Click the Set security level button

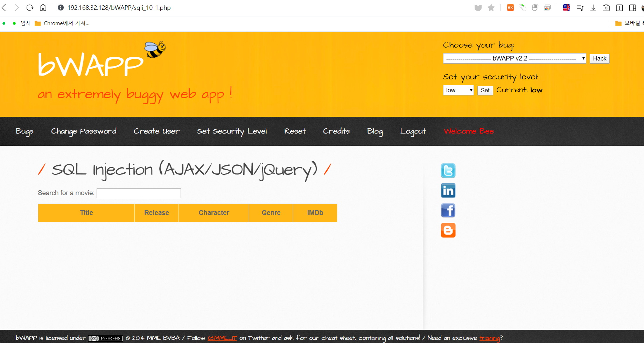(485, 90)
